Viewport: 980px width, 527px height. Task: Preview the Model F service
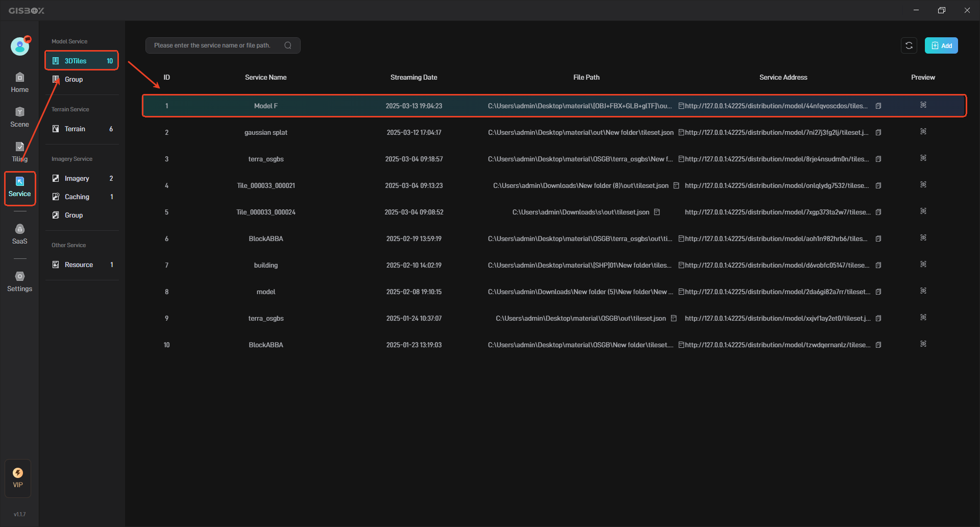point(923,105)
